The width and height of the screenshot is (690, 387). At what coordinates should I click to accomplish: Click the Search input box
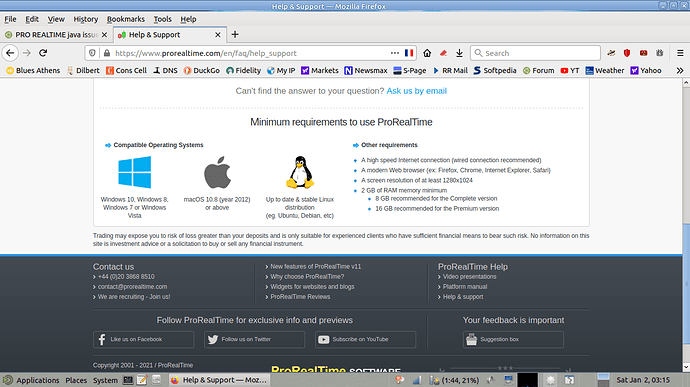click(x=535, y=53)
